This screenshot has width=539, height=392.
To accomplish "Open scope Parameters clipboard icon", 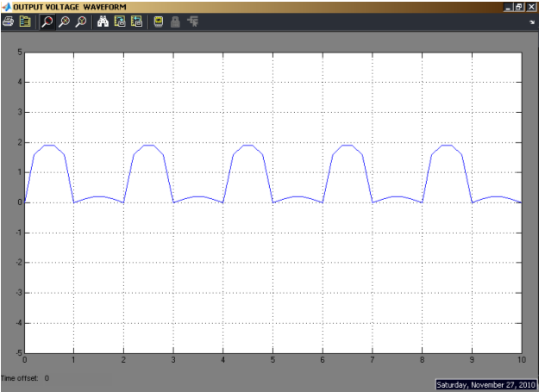I will [x=25, y=22].
